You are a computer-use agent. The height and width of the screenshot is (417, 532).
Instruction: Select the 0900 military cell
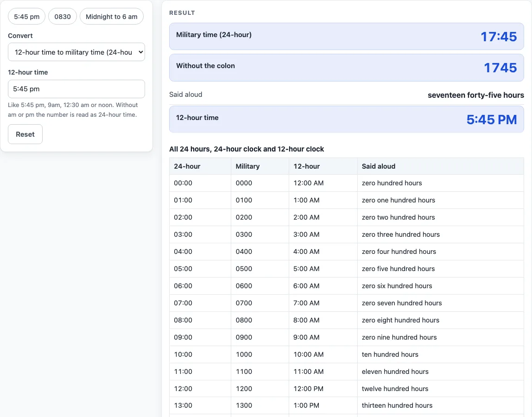(260, 337)
